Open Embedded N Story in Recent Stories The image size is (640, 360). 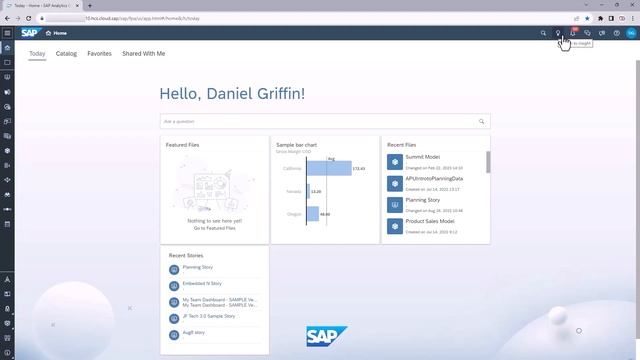click(x=202, y=283)
